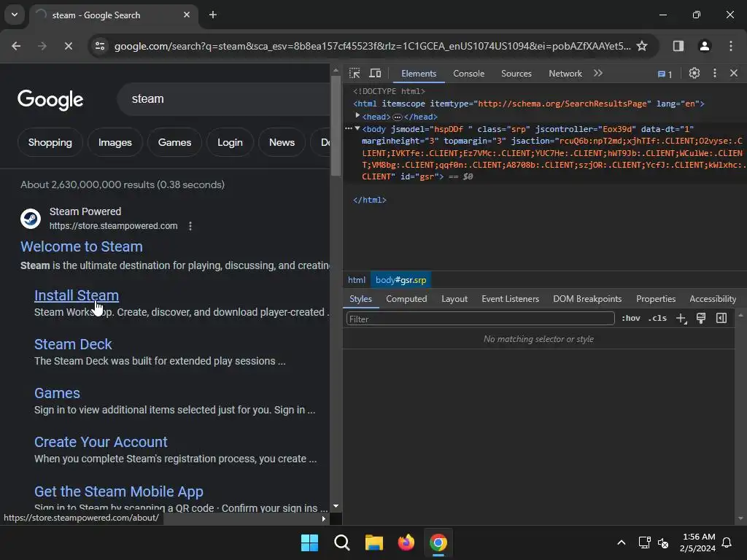Screen dimensions: 747x560
Task: Filter results by Login chip
Action: click(230, 142)
